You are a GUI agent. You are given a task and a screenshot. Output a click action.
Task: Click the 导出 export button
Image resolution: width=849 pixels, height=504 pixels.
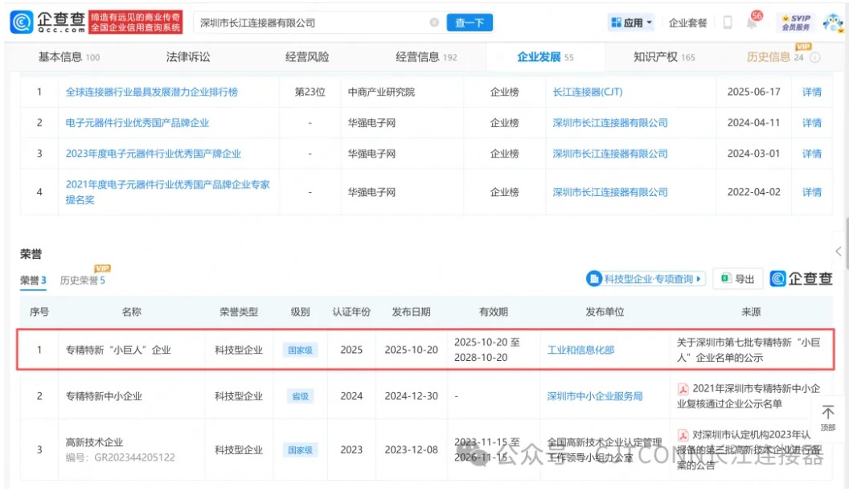pyautogui.click(x=737, y=279)
